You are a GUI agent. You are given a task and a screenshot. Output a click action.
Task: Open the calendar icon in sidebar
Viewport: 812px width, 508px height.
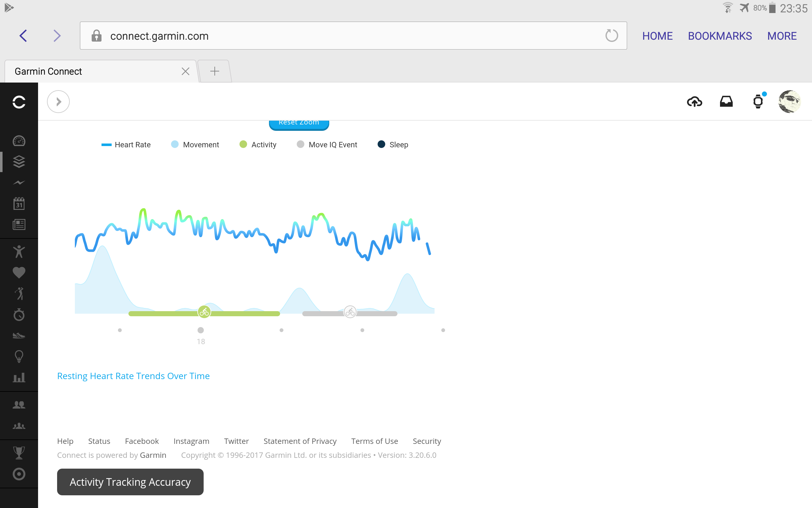tap(19, 204)
